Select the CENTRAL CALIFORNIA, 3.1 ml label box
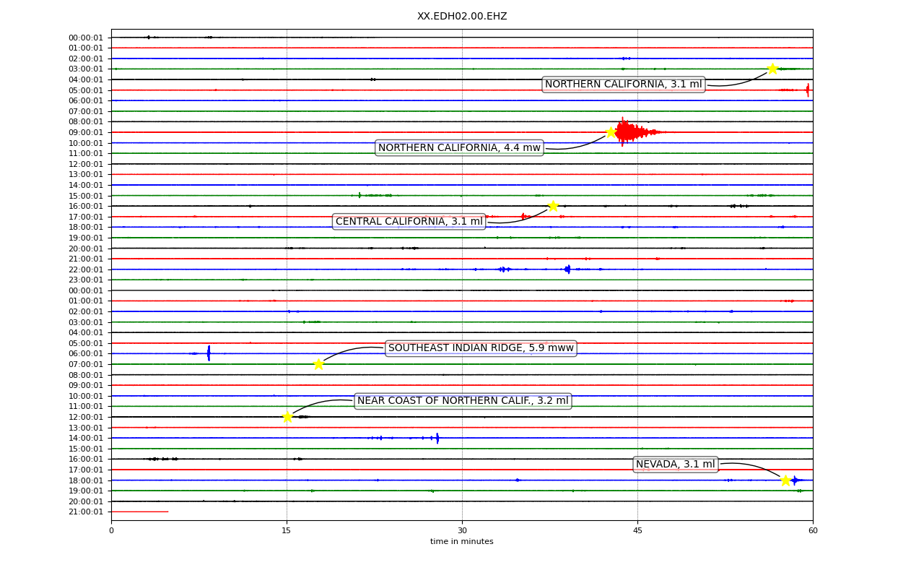The width and height of the screenshot is (924, 578). (409, 222)
